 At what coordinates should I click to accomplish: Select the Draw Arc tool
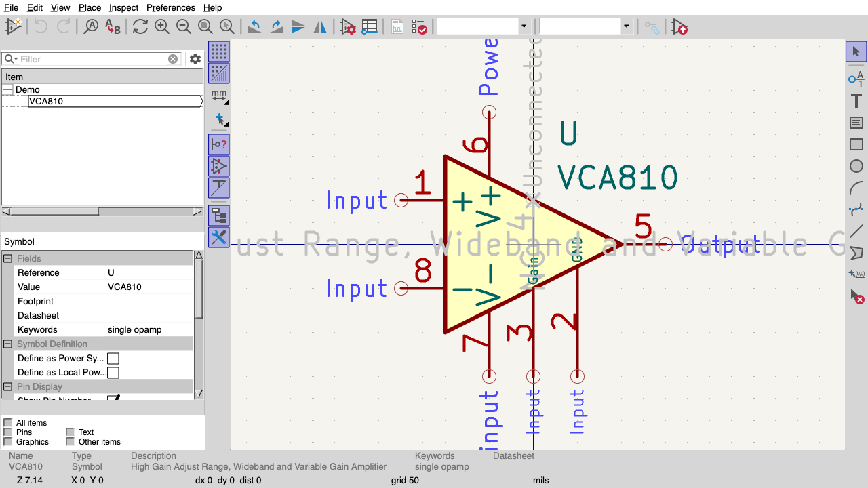856,188
